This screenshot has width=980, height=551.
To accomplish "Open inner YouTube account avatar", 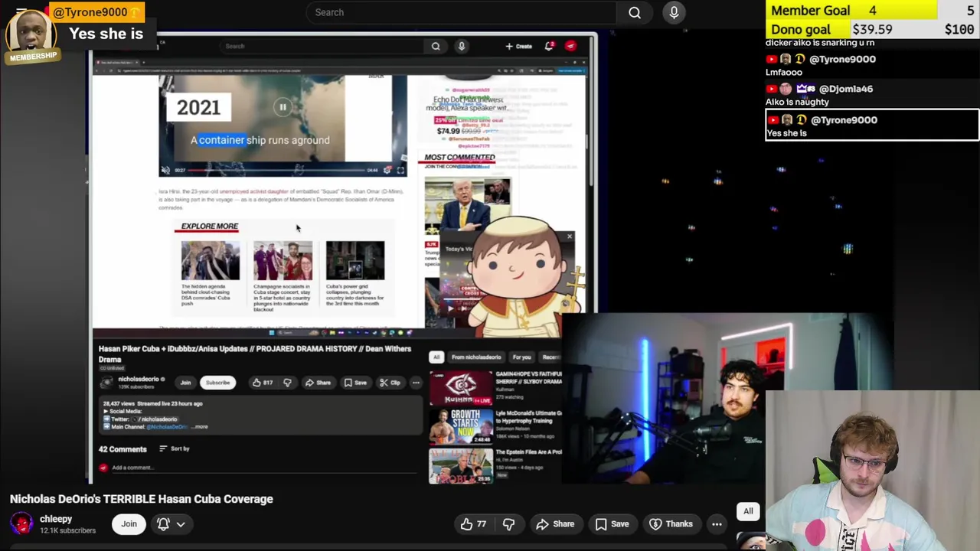I will pos(570,46).
